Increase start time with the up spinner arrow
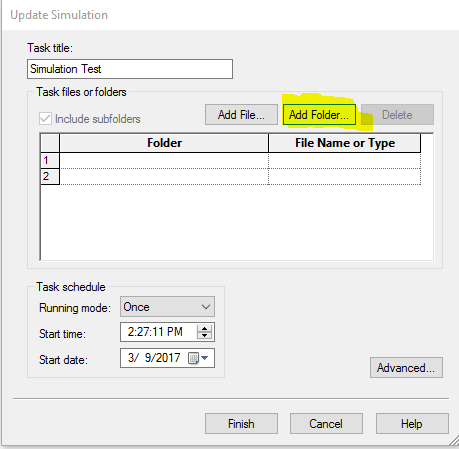459x449 pixels. (204, 328)
